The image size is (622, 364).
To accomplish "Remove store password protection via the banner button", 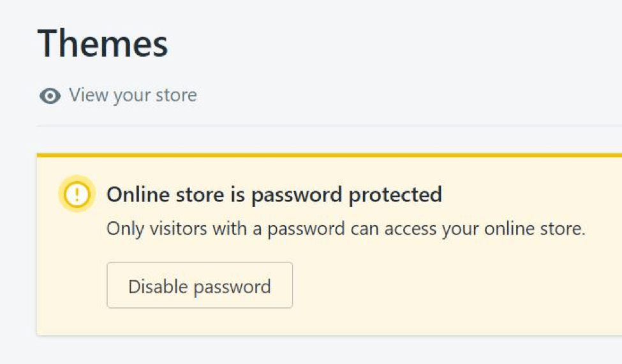I will tap(200, 286).
